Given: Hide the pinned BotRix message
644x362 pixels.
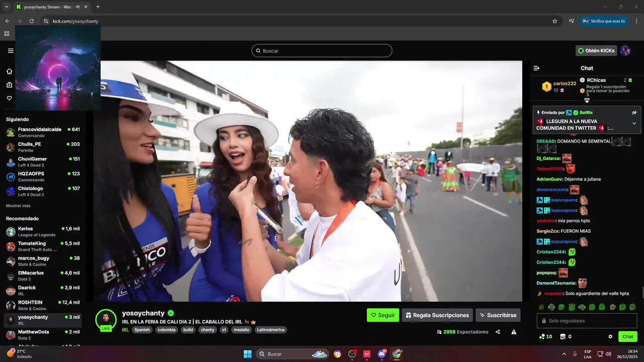Looking at the screenshot, I should click(634, 113).
